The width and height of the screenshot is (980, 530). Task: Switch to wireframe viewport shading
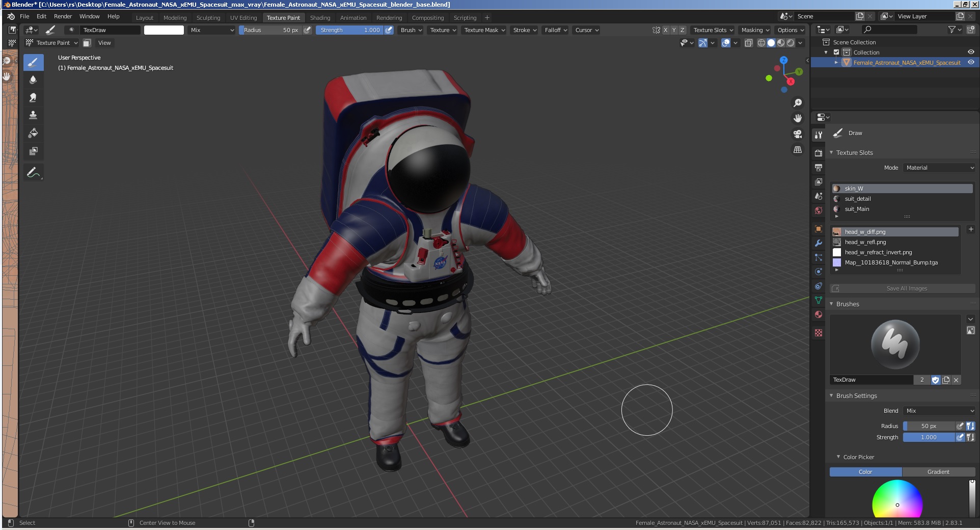coord(761,43)
